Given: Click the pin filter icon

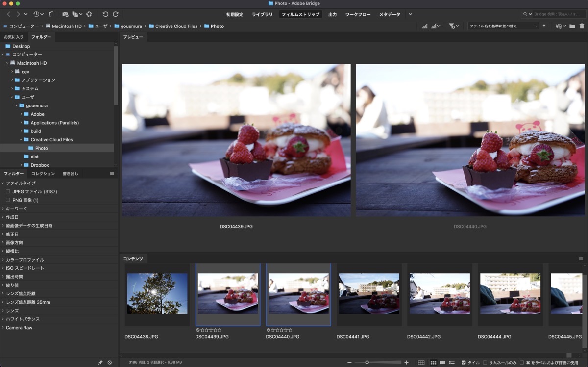Looking at the screenshot, I should coord(100,362).
